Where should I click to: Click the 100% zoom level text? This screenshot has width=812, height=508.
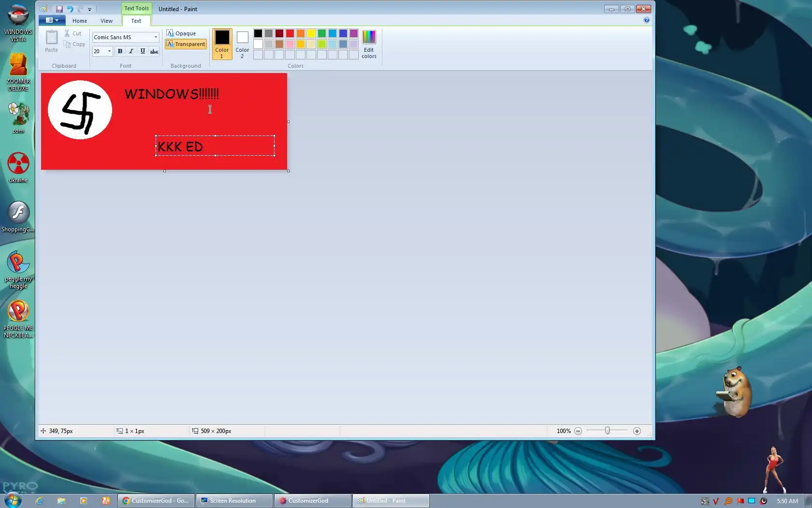[564, 431]
